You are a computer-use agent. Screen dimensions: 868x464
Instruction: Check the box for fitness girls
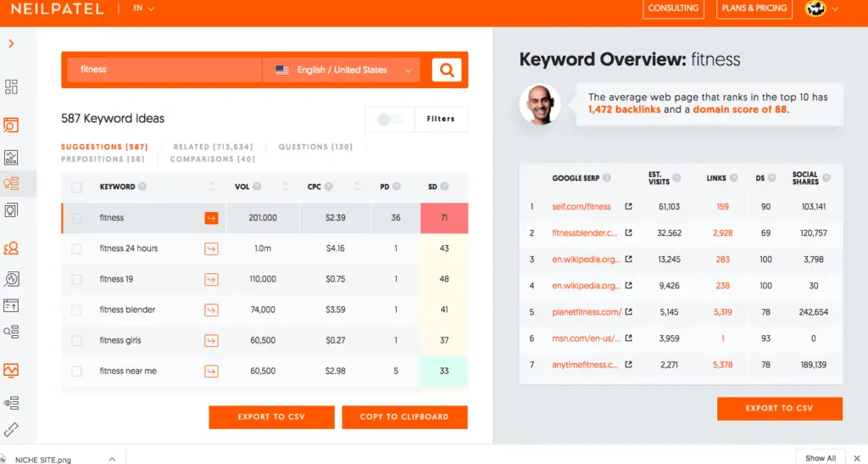pos(77,340)
